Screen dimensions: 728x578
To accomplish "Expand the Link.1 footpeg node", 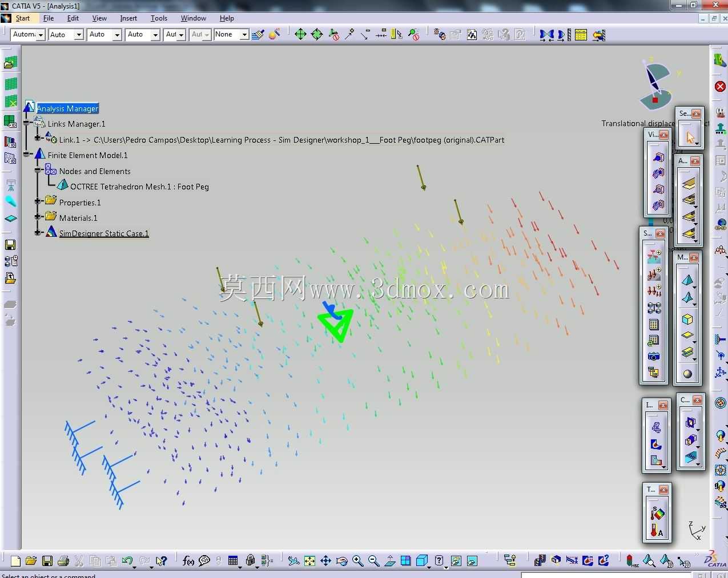I will [38, 138].
